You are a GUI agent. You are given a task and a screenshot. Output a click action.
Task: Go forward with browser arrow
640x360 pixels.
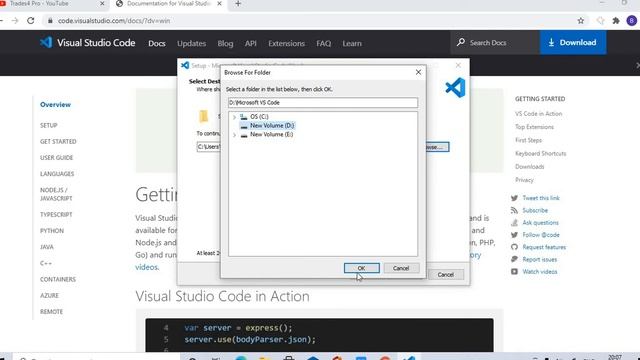pos(15,20)
